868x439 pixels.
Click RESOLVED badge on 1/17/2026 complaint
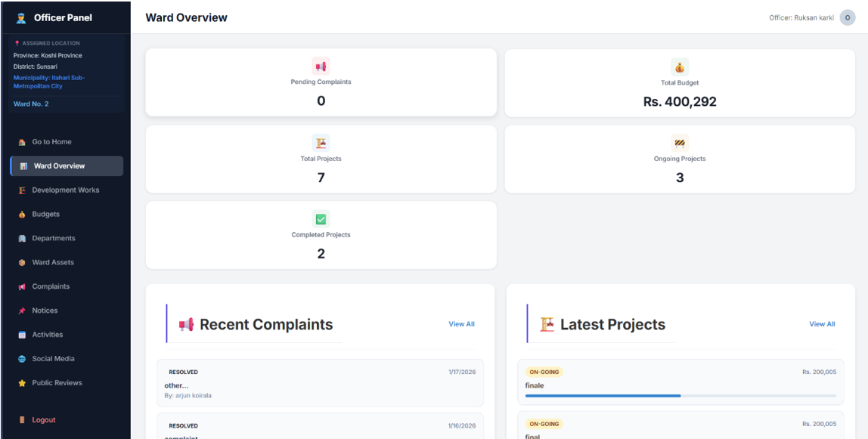[x=183, y=372]
